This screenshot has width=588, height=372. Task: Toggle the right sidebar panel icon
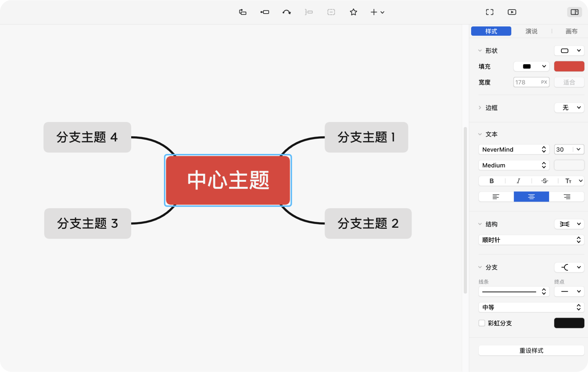(x=574, y=12)
